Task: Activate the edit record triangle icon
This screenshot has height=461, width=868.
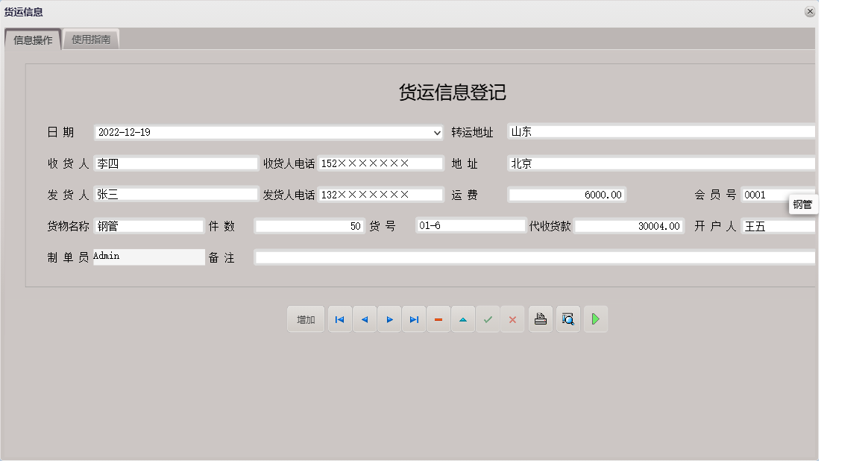Action: tap(463, 319)
